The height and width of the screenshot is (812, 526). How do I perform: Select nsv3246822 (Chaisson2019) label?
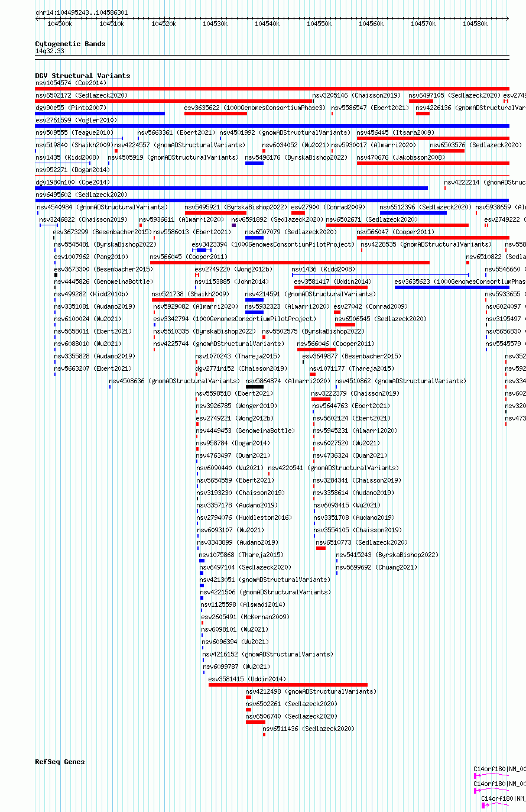[83, 219]
